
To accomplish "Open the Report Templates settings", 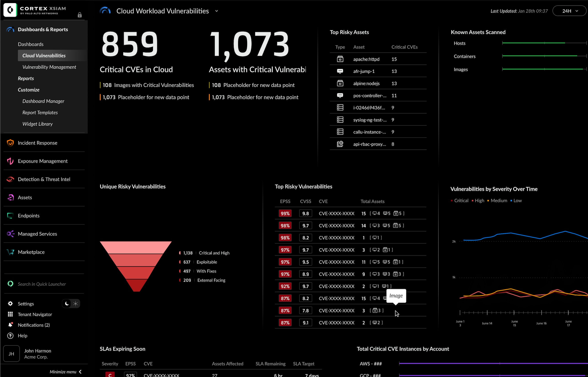I will (x=40, y=112).
